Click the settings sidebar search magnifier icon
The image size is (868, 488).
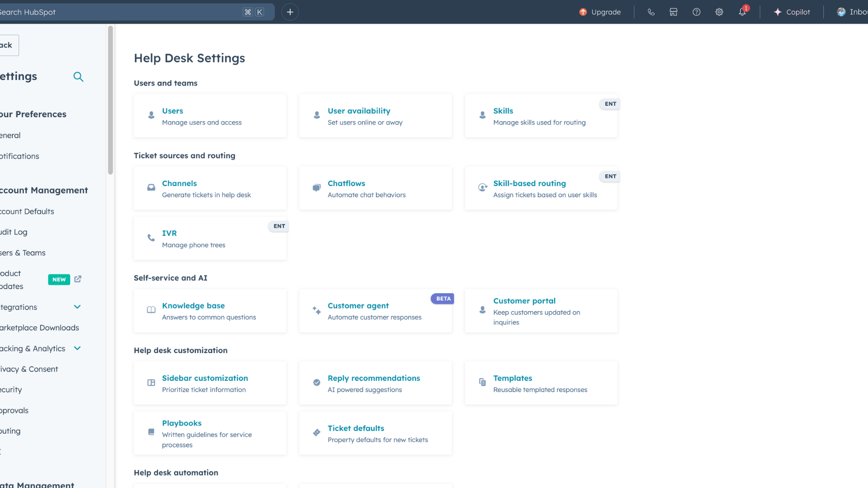click(x=78, y=77)
